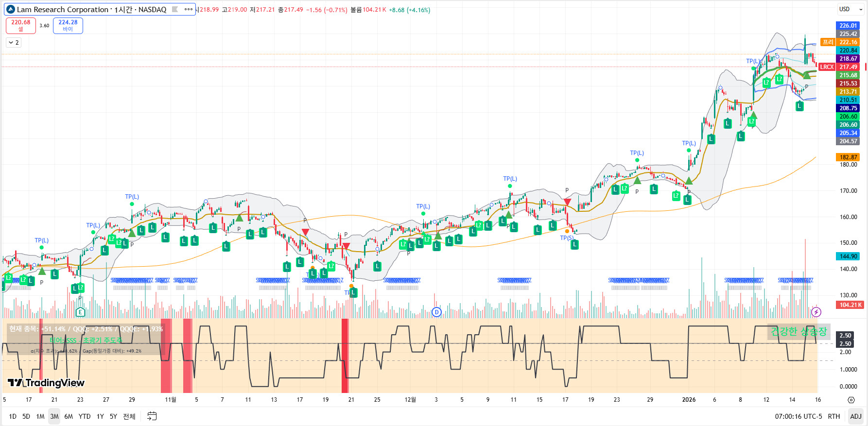868x426 pixels.
Task: Collapse the indicator legend with the 2 chevron
Action: point(14,43)
